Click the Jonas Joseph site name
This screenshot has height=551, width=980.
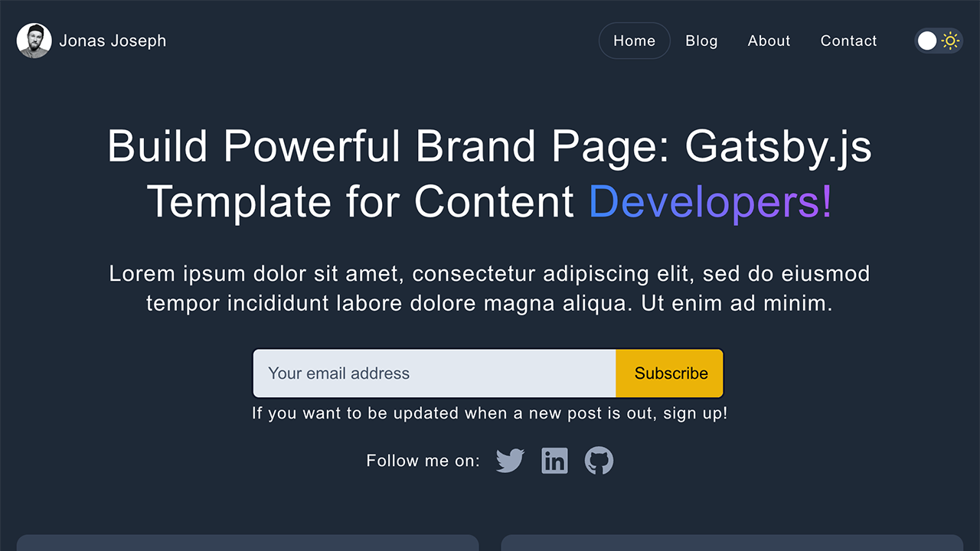pyautogui.click(x=113, y=41)
